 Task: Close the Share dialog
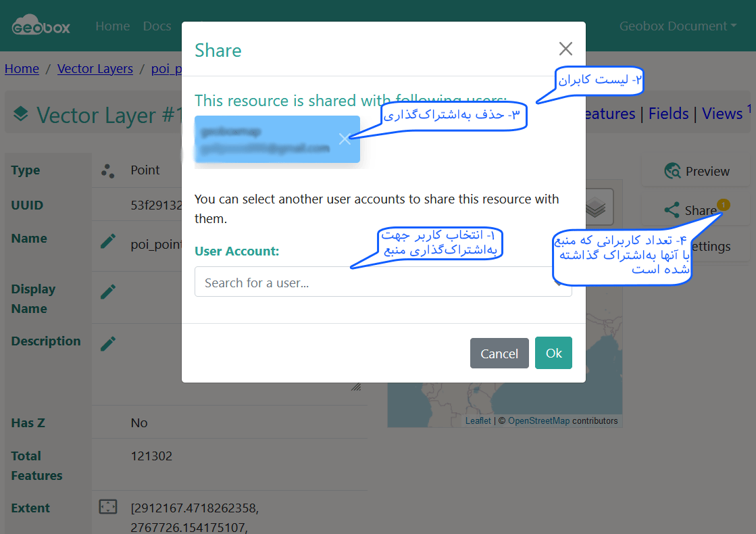(565, 48)
